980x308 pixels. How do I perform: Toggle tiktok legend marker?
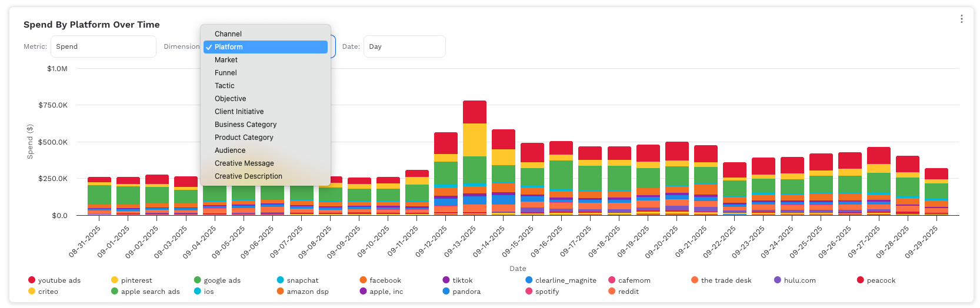[x=446, y=280]
